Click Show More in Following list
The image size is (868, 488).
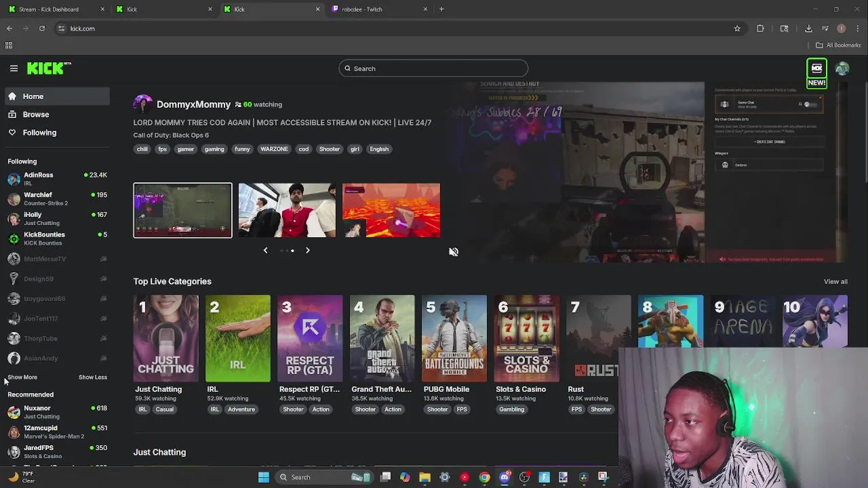pyautogui.click(x=22, y=378)
